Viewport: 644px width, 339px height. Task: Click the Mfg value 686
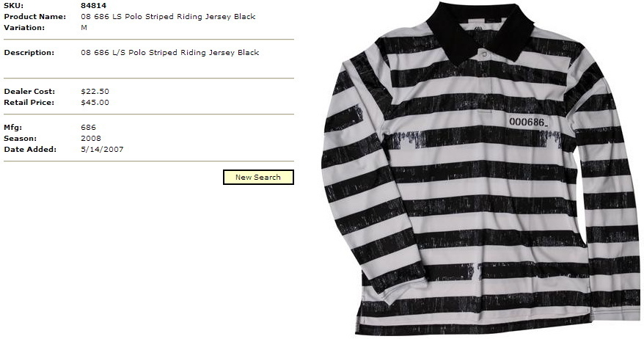[88, 128]
